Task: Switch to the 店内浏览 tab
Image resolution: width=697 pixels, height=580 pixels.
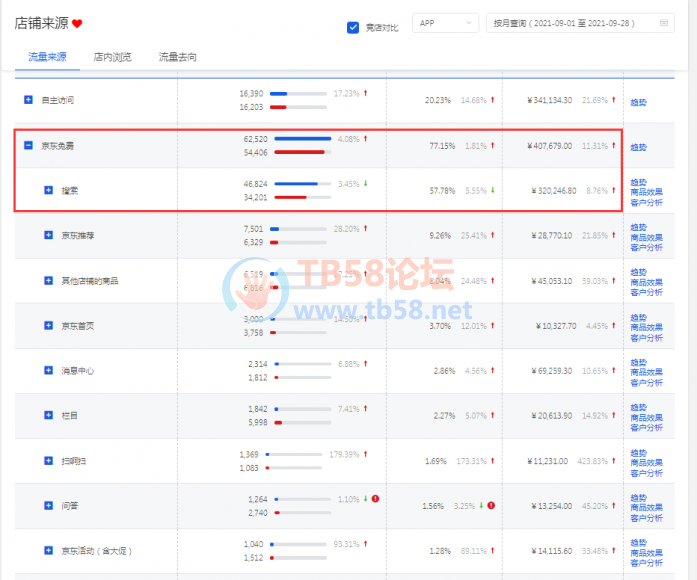Action: 112,57
